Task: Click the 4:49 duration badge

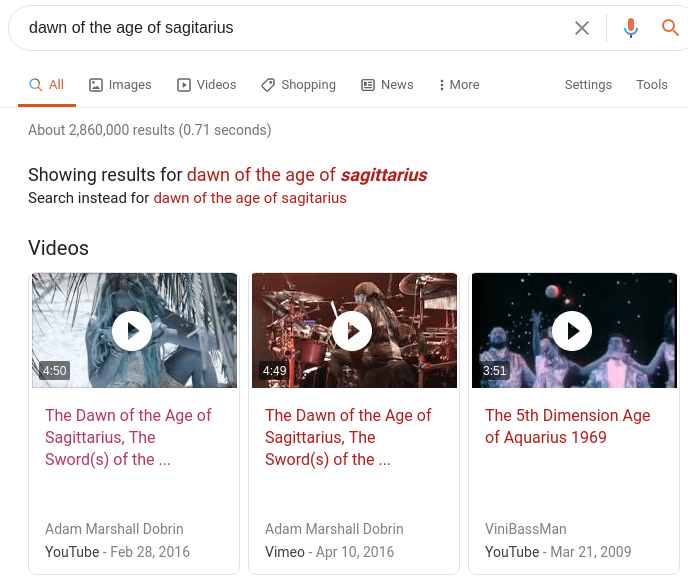Action: click(274, 371)
